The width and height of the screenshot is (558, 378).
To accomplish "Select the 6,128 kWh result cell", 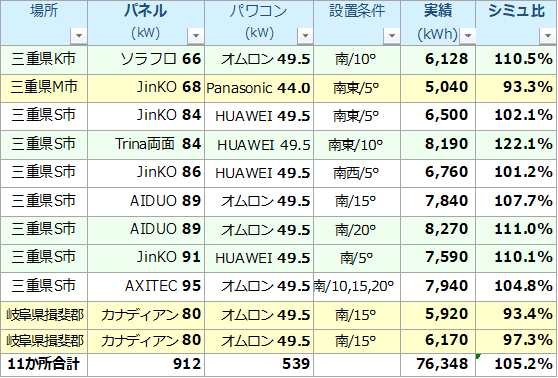I will (x=438, y=60).
